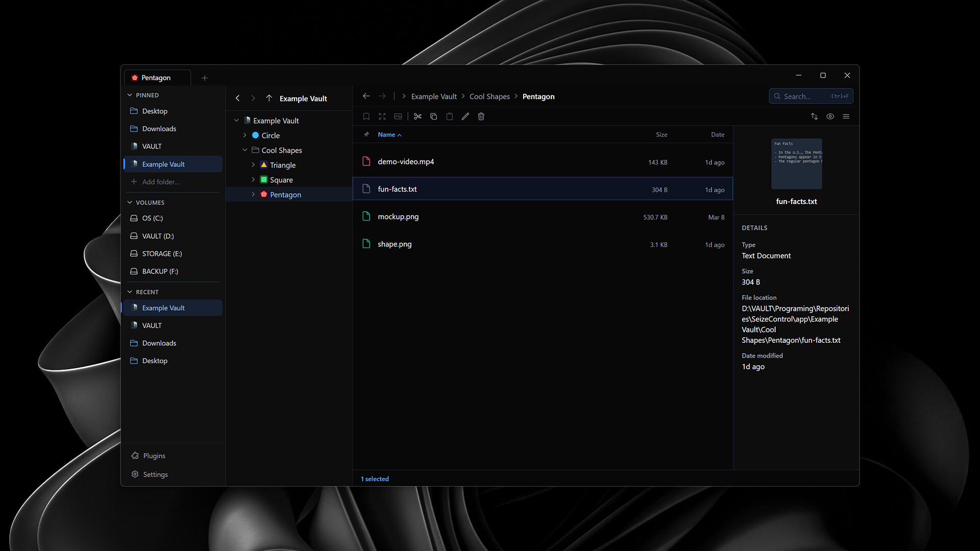Viewport: 980px width, 551px height.
Task: Open the sort order arrows icon
Action: click(814, 116)
